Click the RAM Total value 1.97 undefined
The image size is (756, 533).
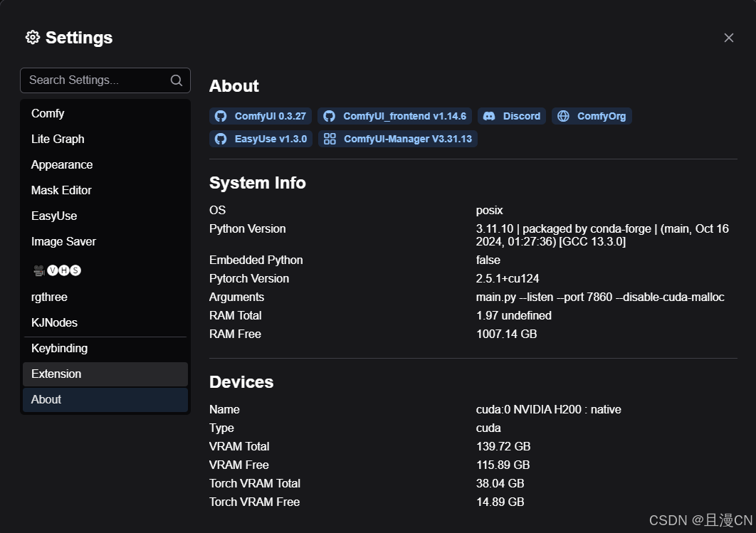coord(513,316)
